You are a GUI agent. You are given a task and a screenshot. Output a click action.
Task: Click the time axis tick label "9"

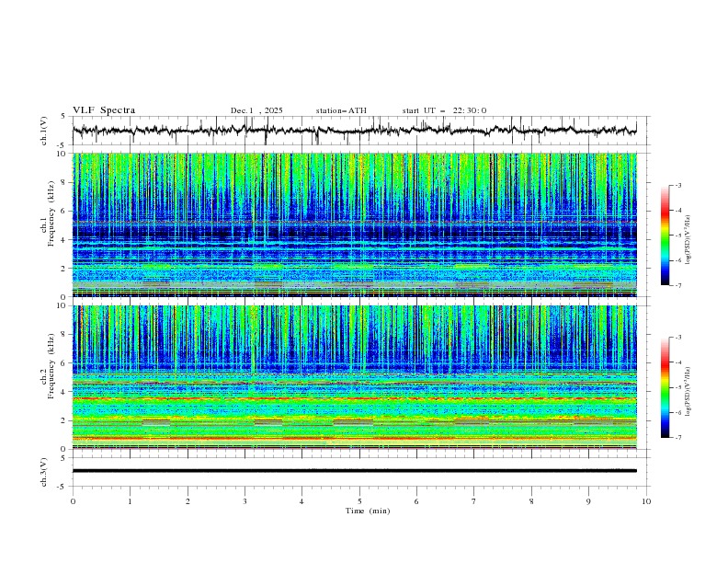coord(588,501)
